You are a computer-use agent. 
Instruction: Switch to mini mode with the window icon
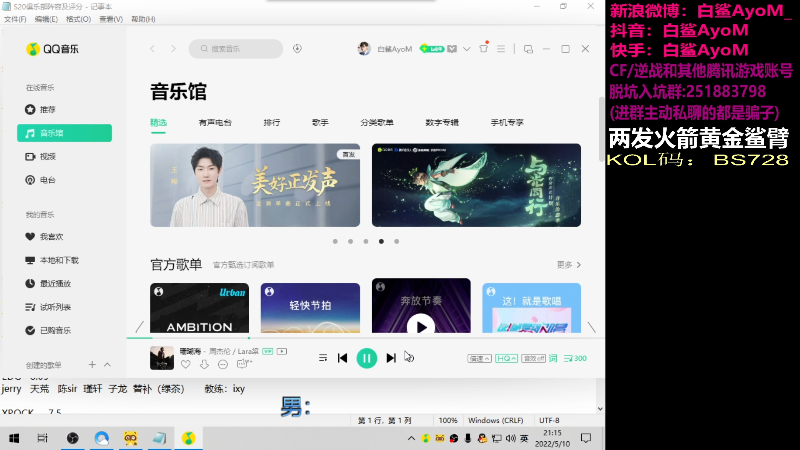[528, 49]
